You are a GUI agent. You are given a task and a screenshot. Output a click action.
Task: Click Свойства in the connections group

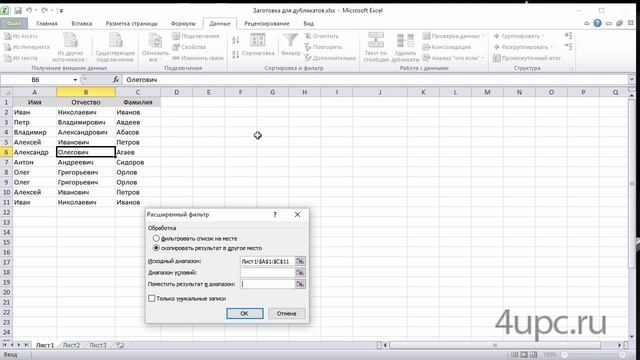[189, 47]
